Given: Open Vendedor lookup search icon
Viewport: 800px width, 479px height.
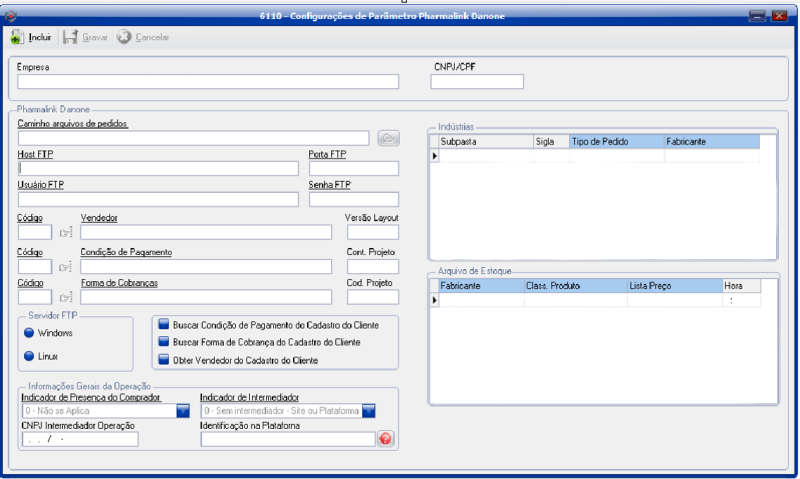Looking at the screenshot, I should click(66, 233).
